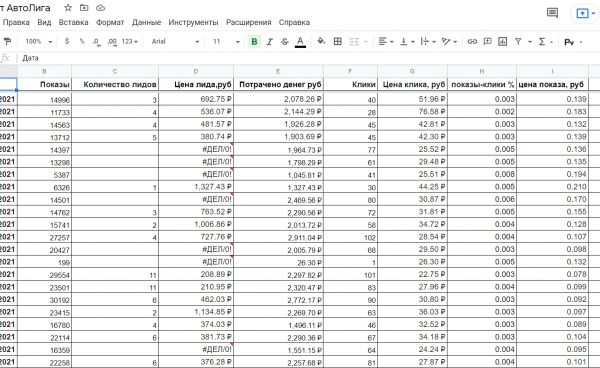Open the comment history icon
600x368 pixels.
click(552, 13)
